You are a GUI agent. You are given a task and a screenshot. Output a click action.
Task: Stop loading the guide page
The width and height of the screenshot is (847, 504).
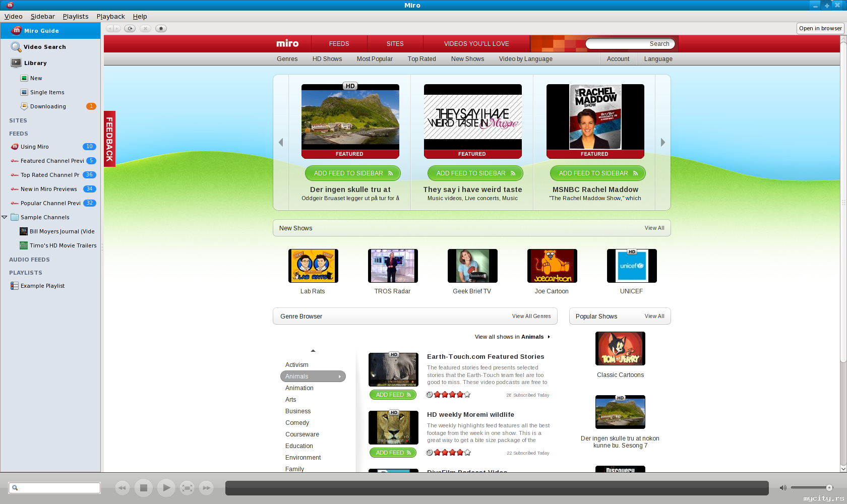click(145, 28)
